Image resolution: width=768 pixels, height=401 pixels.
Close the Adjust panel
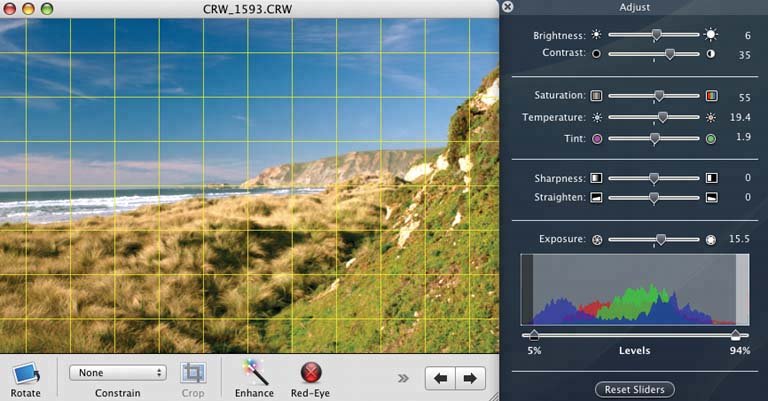click(508, 7)
